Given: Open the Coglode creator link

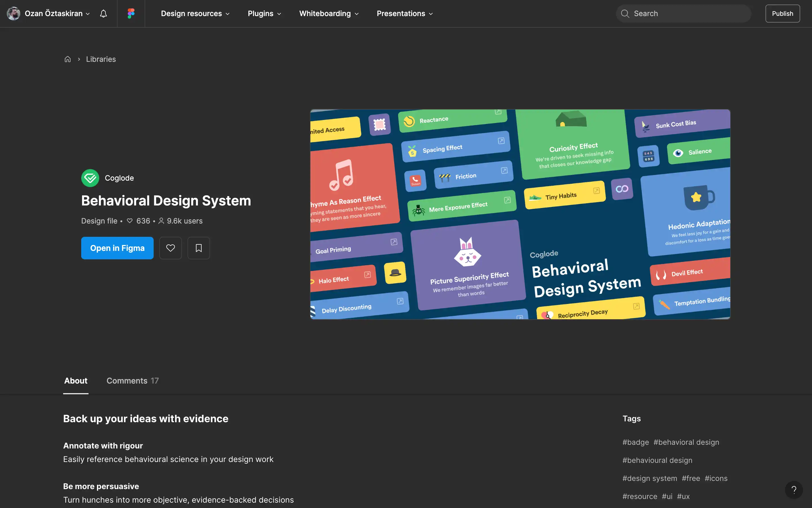Looking at the screenshot, I should point(119,178).
